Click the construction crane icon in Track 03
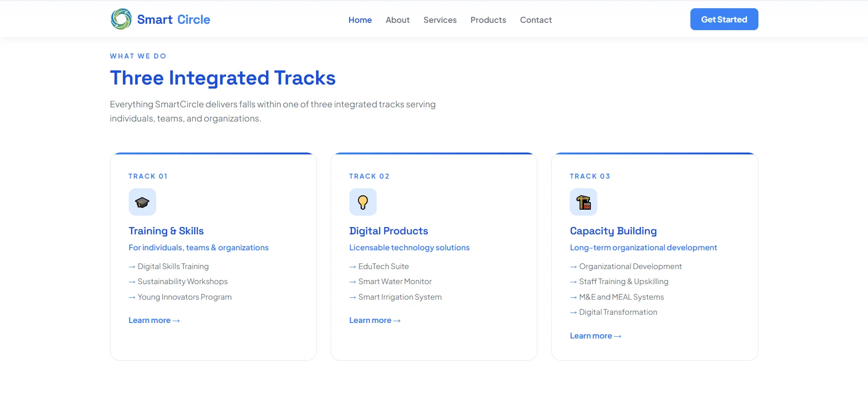868x402 pixels. [584, 202]
